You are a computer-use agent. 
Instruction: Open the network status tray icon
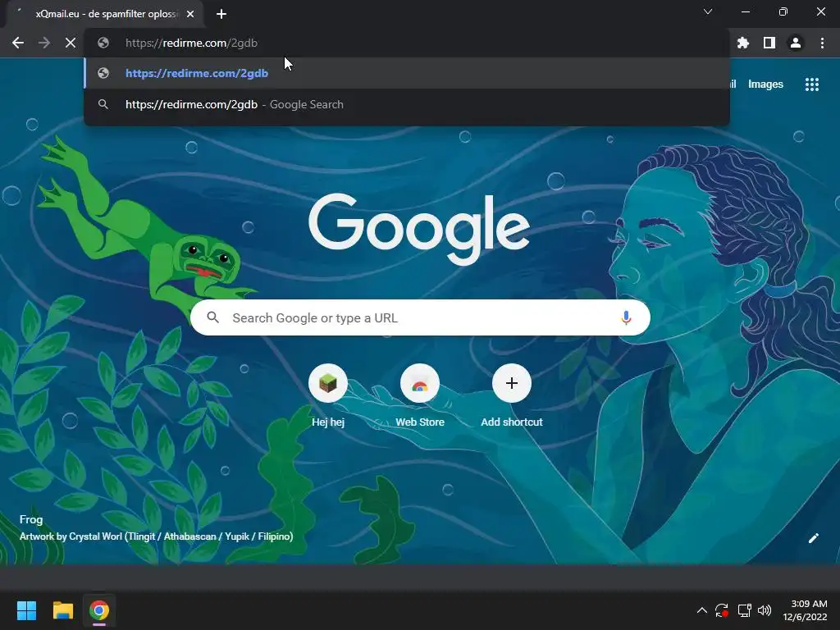coord(744,610)
